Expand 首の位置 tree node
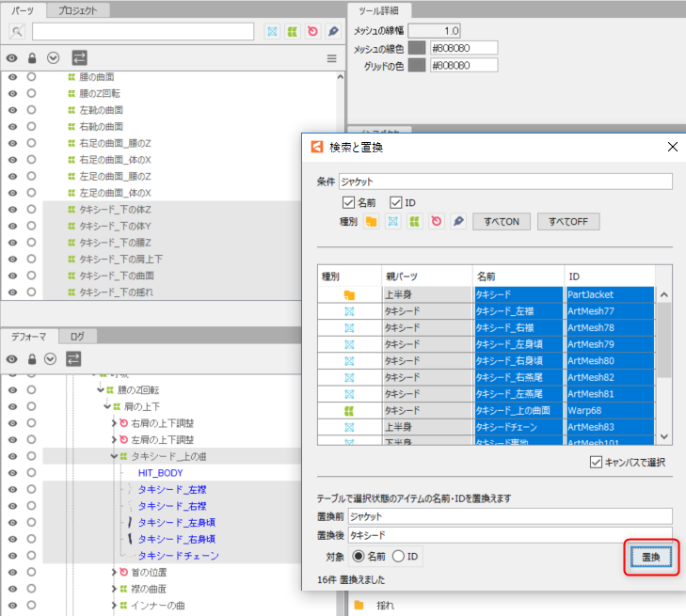Screen dimensions: 686x616 114,572
